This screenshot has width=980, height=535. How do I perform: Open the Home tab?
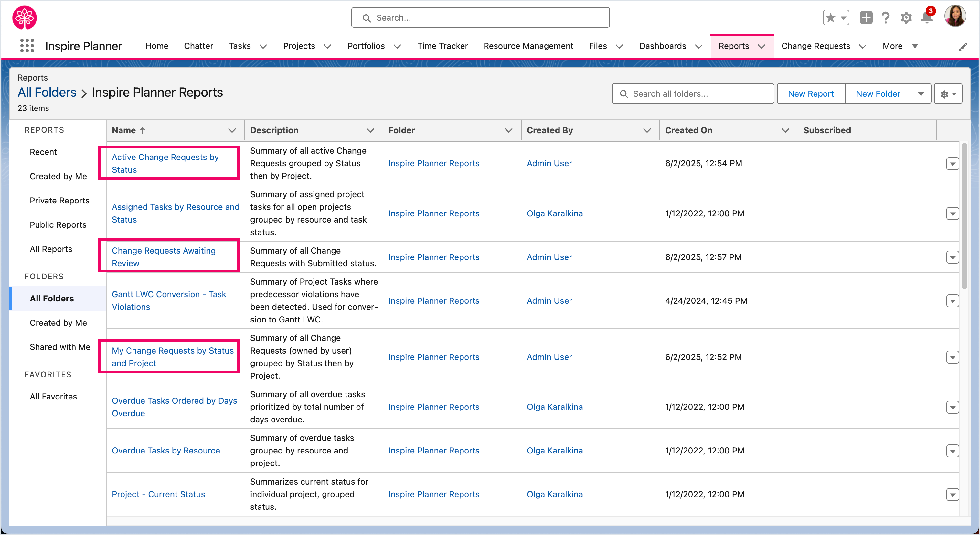click(157, 46)
